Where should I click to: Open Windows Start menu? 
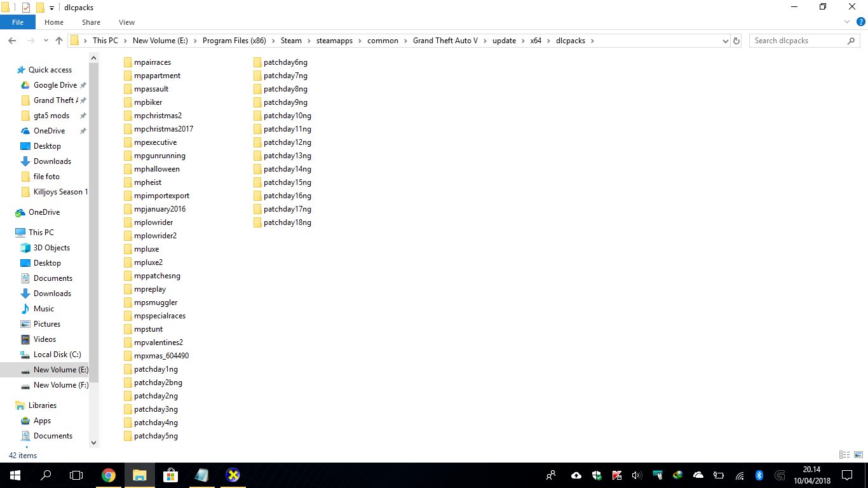coord(15,475)
